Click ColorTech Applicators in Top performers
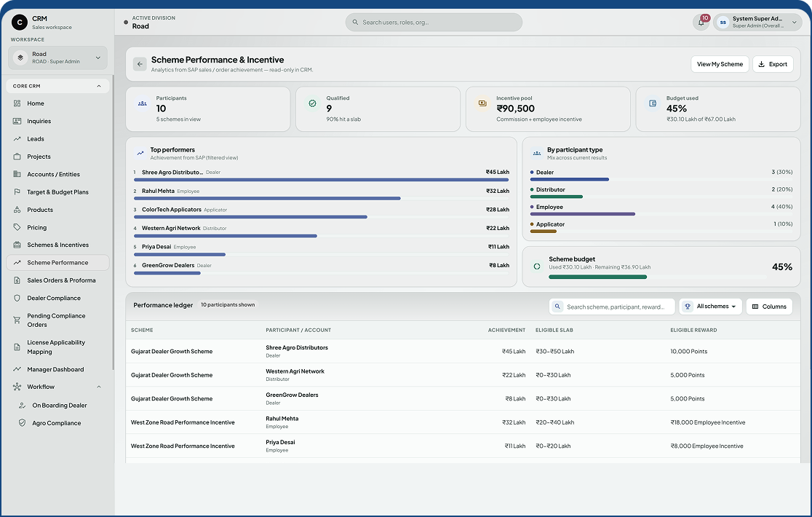Screen dimensions: 812x517 [x=172, y=209]
